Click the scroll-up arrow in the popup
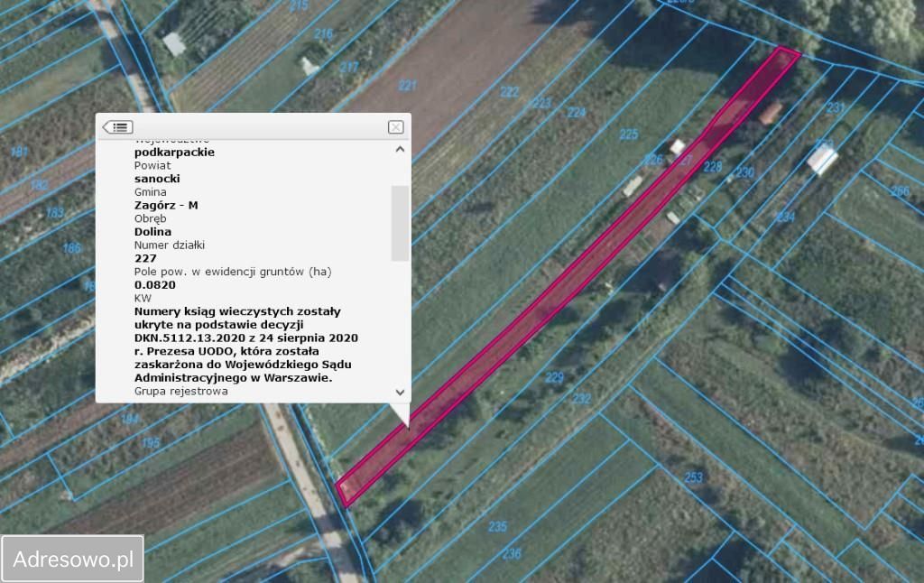924x583 pixels. 400,150
